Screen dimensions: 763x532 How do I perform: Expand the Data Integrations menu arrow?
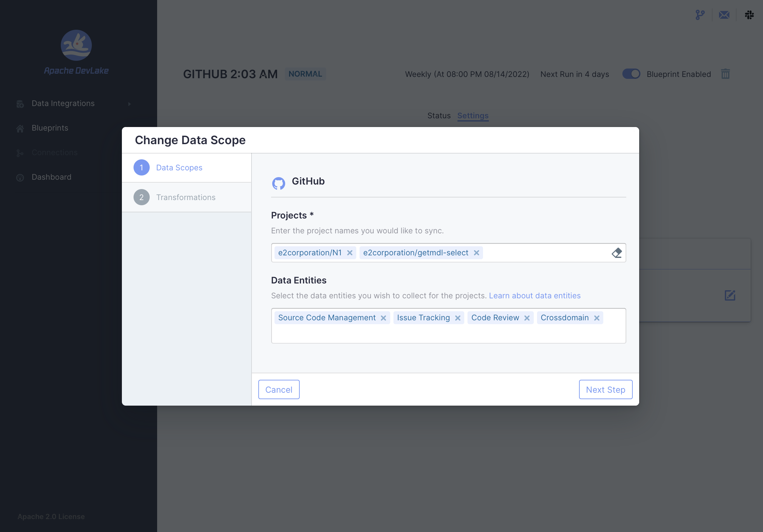tap(129, 104)
